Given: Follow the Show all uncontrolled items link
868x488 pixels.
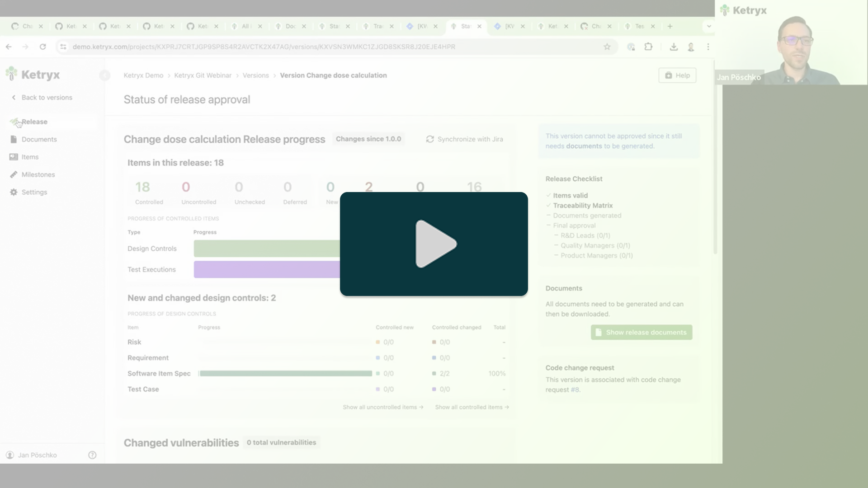Looking at the screenshot, I should click(x=383, y=407).
